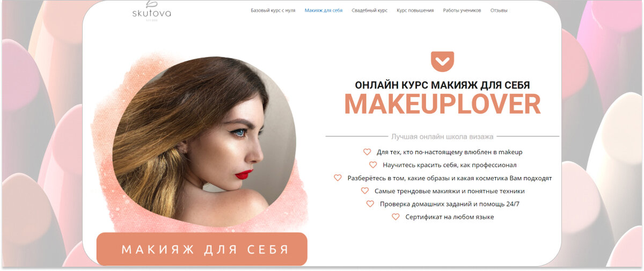Click heart icon beside "Сертификат на любом языке"
The height and width of the screenshot is (271, 644).
coord(396,217)
